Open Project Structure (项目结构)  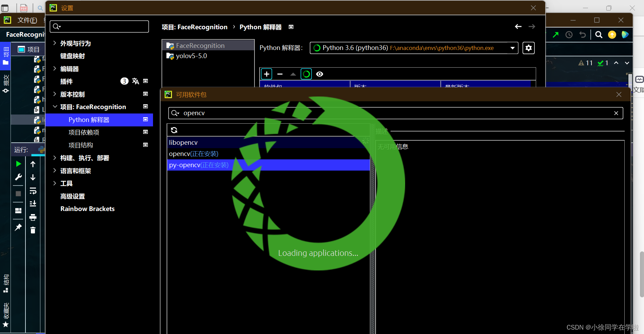[81, 145]
